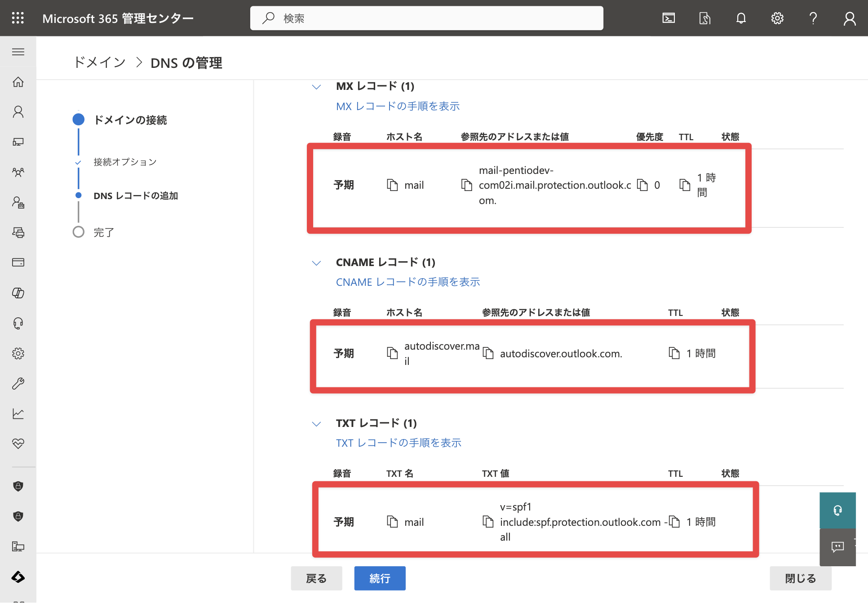Image resolution: width=868 pixels, height=604 pixels.
Task: Collapse the CNAME レコード section
Action: (x=317, y=263)
